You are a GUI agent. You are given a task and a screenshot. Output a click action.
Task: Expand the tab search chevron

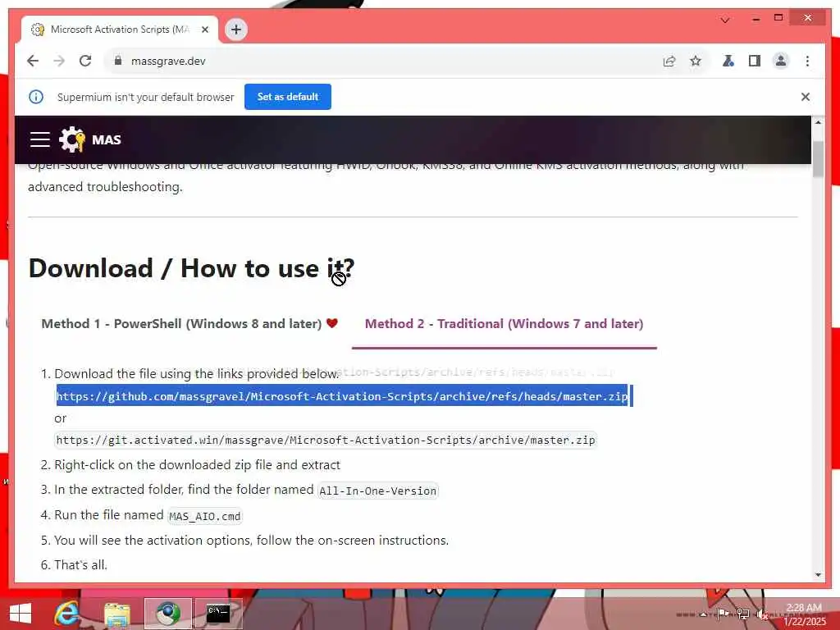[x=725, y=20]
